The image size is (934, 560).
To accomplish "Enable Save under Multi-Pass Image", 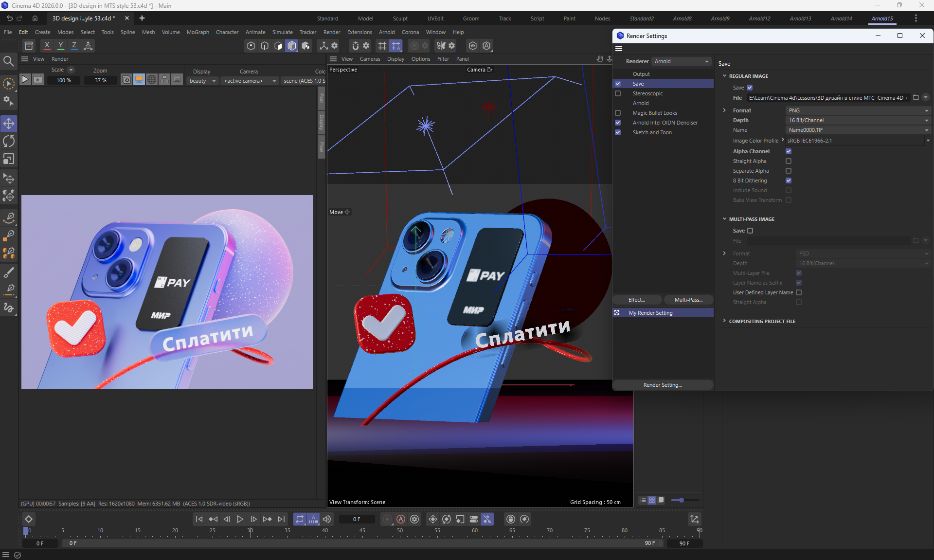I will [x=750, y=231].
